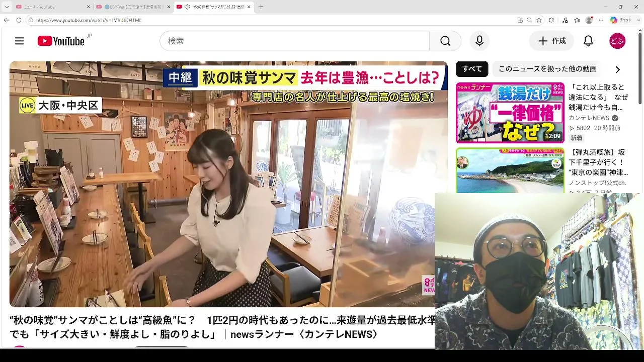
Task: Start voice search with microphone icon
Action: click(x=479, y=41)
